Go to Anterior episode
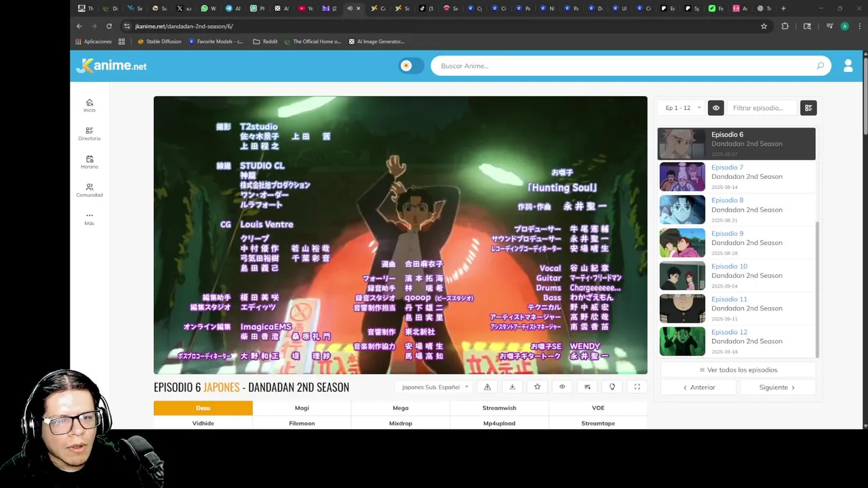The width and height of the screenshot is (868, 488). click(x=698, y=387)
